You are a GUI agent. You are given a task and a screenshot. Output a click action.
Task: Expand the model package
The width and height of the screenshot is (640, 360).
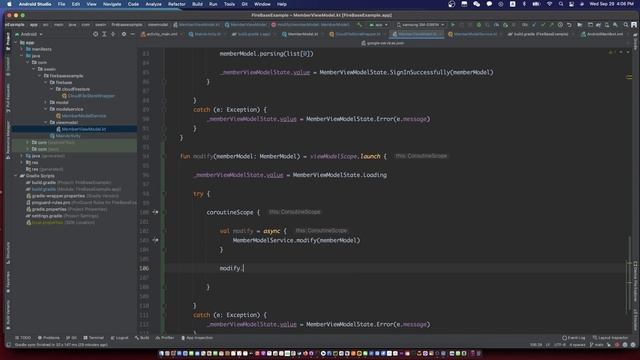coord(45,102)
